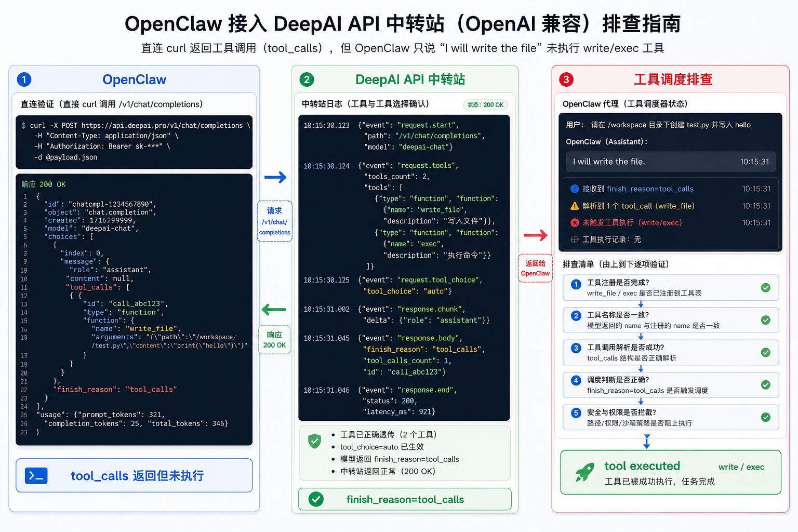Click the 解析到 1 个 tool_call (write_file) row
The image size is (798, 532).
coord(671,206)
